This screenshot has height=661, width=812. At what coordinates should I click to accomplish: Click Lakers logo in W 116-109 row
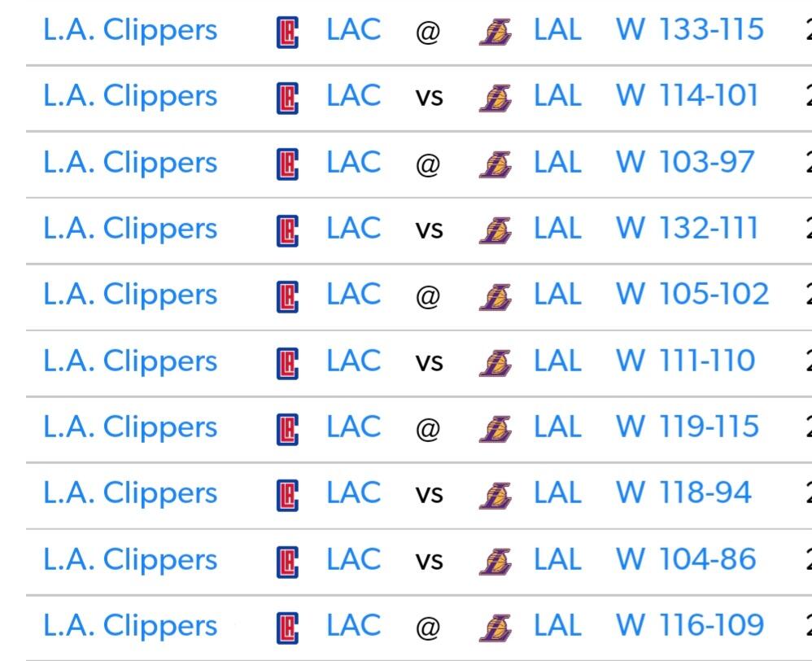495,628
